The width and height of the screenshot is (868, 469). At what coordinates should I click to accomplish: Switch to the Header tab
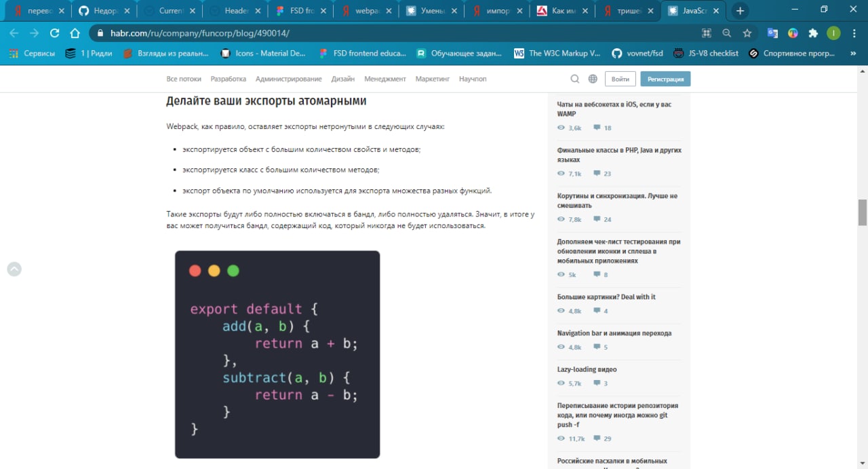235,11
